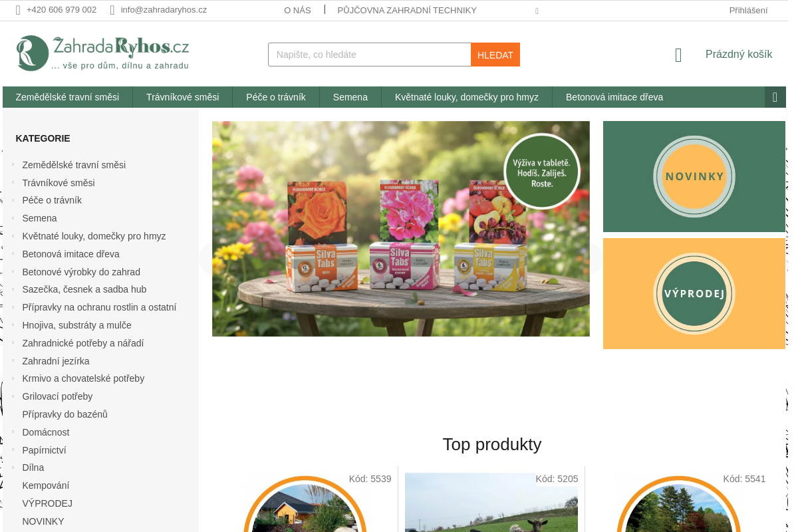
Task: Select Semena in the green navigation bar
Action: 350,97
